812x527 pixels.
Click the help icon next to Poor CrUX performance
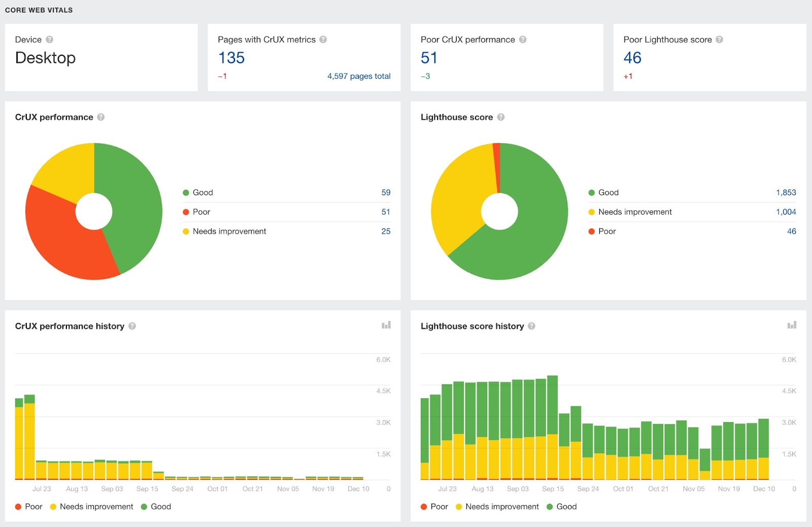[522, 39]
